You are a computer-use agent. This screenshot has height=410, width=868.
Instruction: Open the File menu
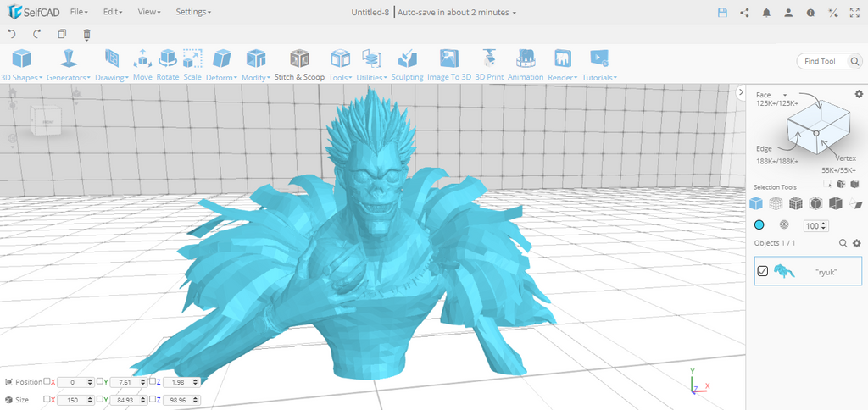[x=80, y=12]
